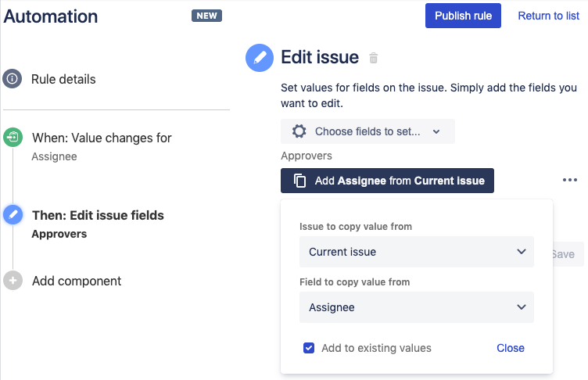
Task: Select Then: Edit issue fields step
Action: (98, 215)
